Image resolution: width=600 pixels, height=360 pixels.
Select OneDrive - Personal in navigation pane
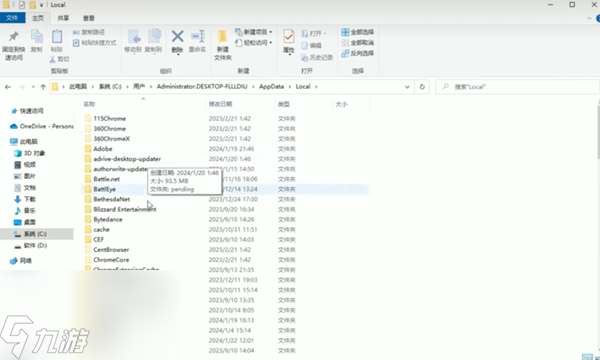click(x=41, y=126)
